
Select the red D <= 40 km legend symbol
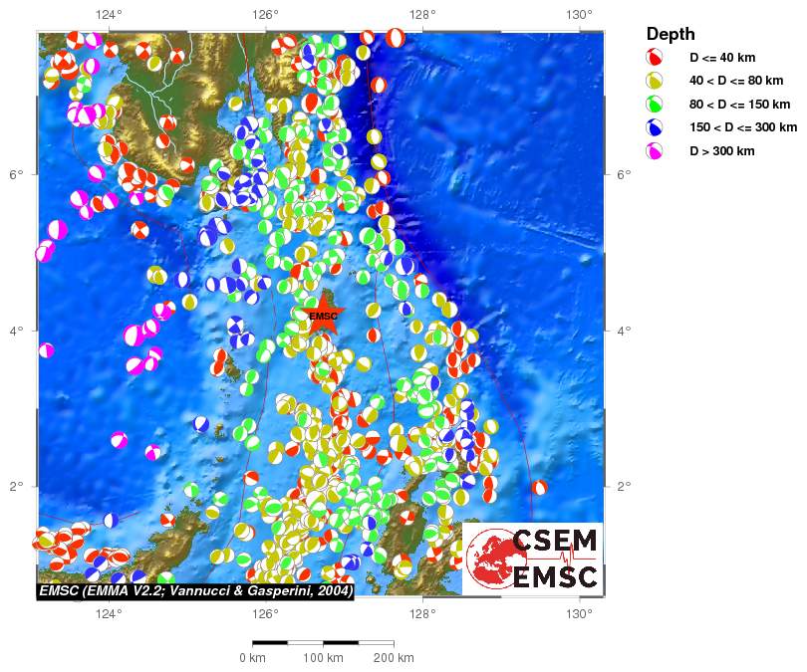pos(656,58)
